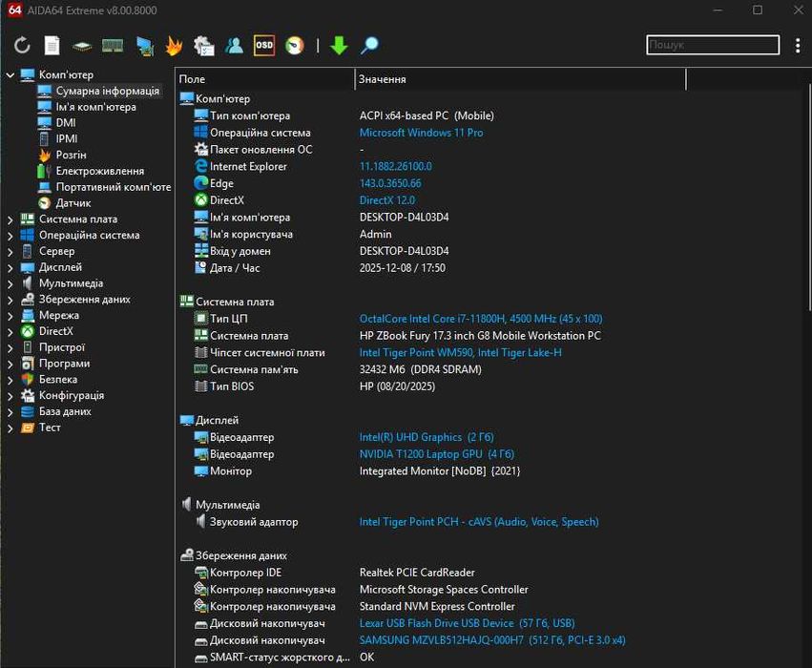Expand the Операційна система tree node
The image size is (812, 668).
point(10,236)
